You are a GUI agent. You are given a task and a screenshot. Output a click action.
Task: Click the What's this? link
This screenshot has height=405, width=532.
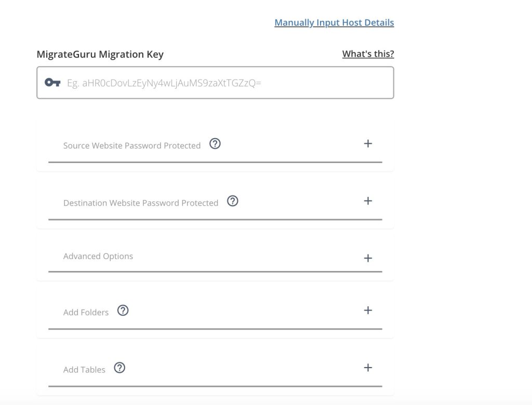tap(368, 54)
